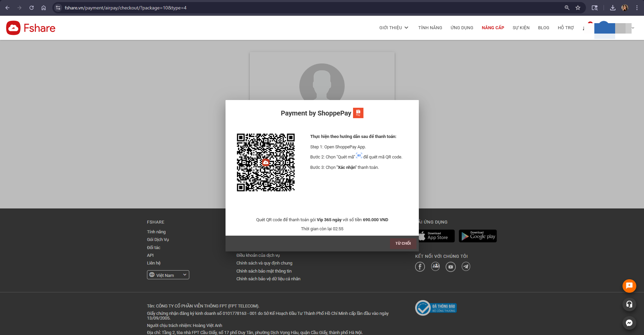Open the Facebook page icon

(420, 267)
